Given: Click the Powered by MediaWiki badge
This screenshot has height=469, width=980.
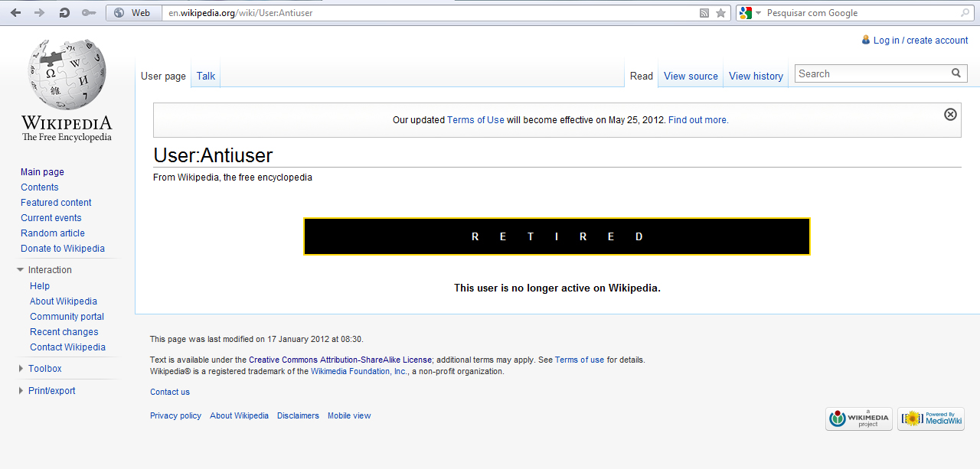Looking at the screenshot, I should point(930,419).
